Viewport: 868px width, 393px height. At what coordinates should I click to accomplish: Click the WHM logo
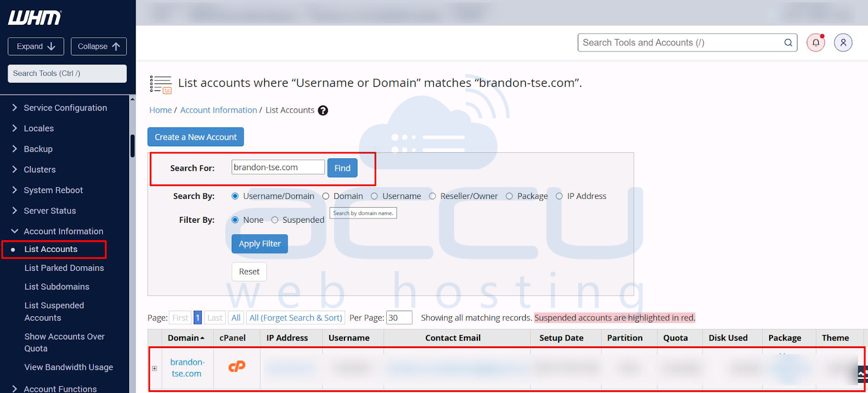[35, 17]
